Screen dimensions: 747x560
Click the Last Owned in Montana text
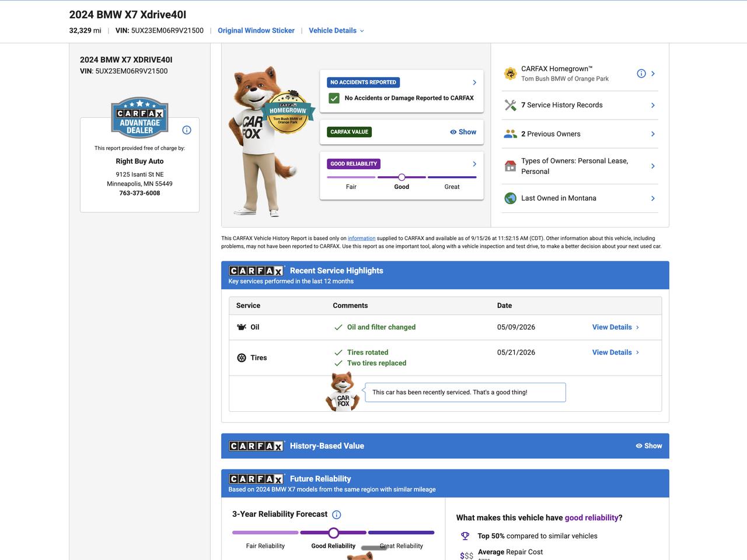pyautogui.click(x=558, y=198)
